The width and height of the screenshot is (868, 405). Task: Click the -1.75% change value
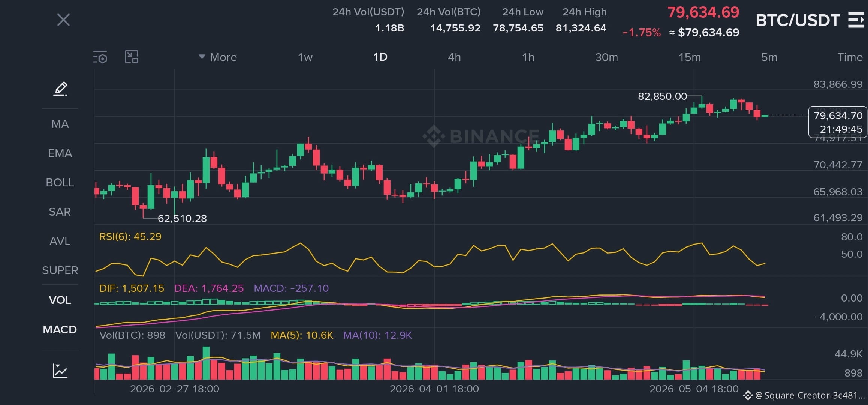pos(642,33)
